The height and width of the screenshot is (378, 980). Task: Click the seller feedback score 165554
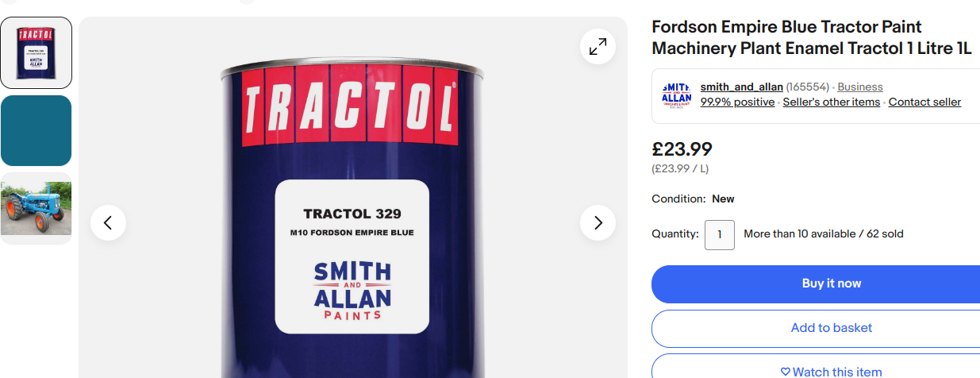[808, 87]
